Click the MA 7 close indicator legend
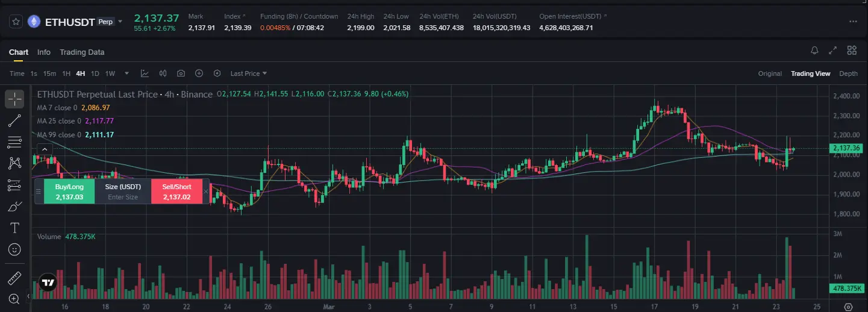This screenshot has height=312, width=868. pos(73,108)
